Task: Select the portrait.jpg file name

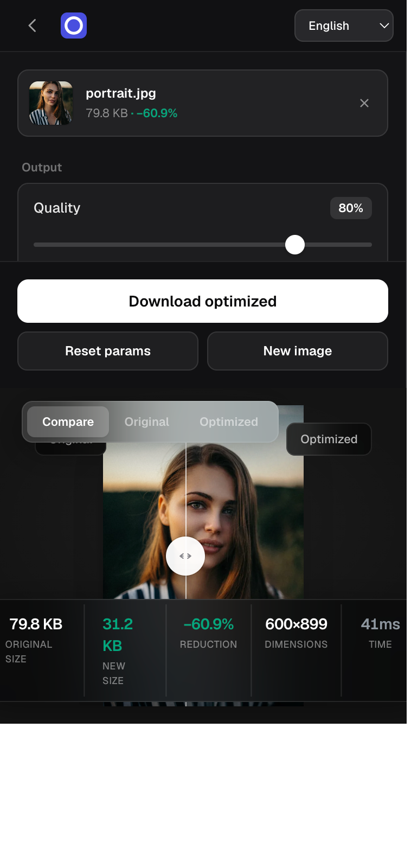Action: [x=121, y=93]
